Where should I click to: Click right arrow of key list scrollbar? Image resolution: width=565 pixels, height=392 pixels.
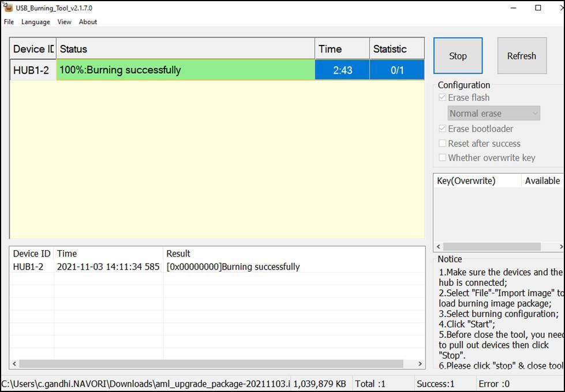pyautogui.click(x=561, y=247)
